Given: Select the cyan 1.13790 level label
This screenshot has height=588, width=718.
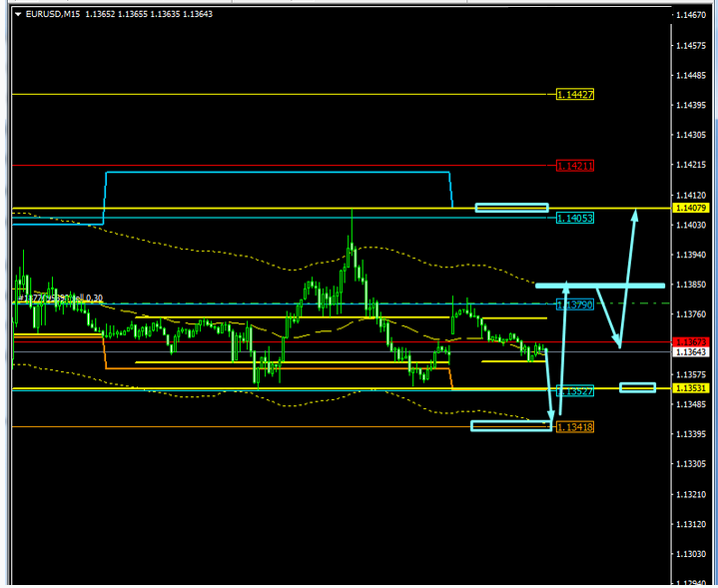Looking at the screenshot, I should [575, 304].
